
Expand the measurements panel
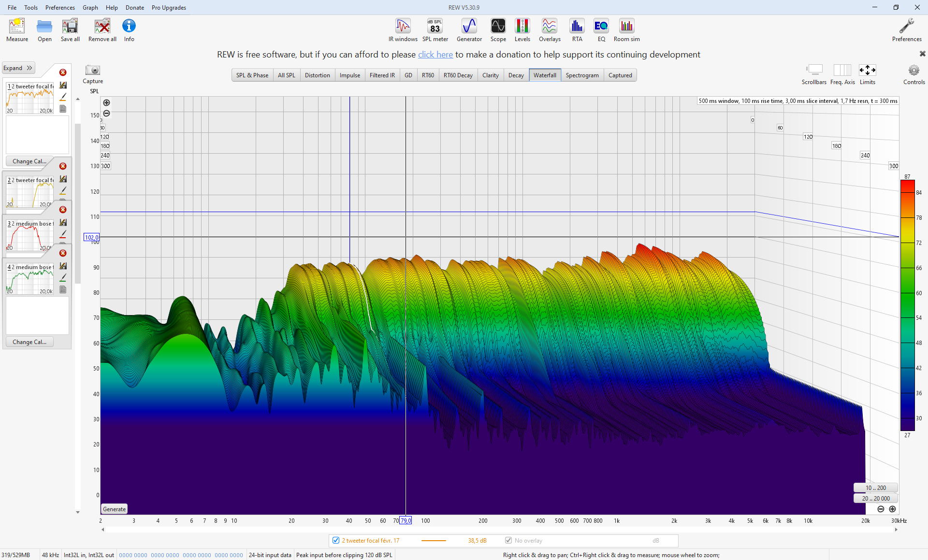coord(18,68)
